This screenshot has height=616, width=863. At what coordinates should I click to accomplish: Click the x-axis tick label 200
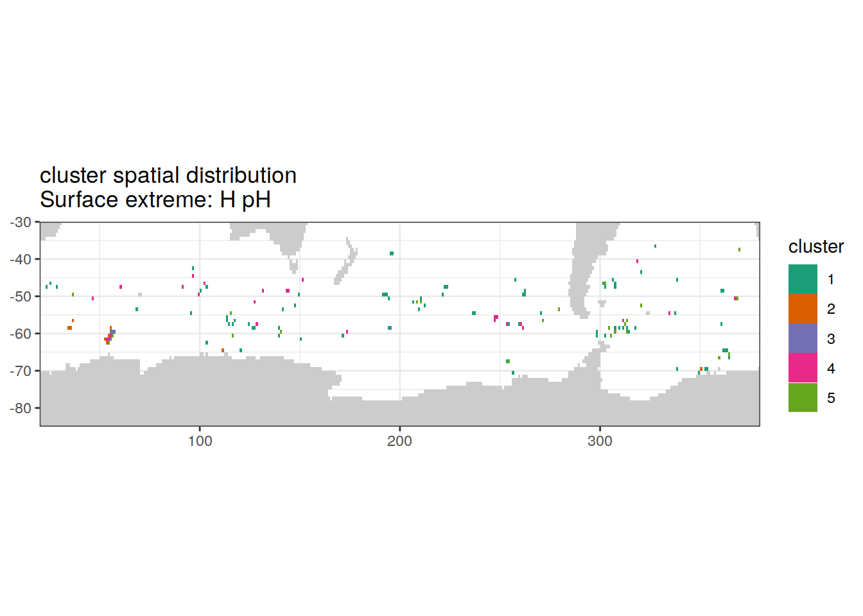tap(399, 441)
